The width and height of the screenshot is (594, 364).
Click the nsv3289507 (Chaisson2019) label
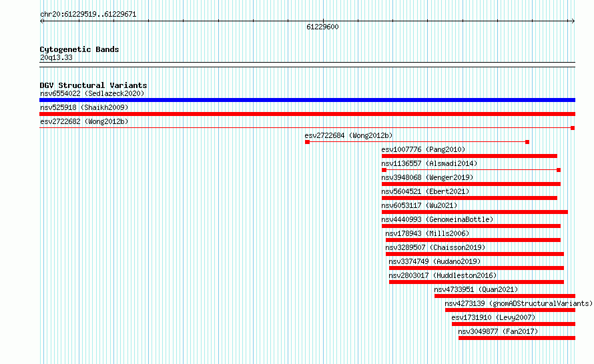coord(435,247)
